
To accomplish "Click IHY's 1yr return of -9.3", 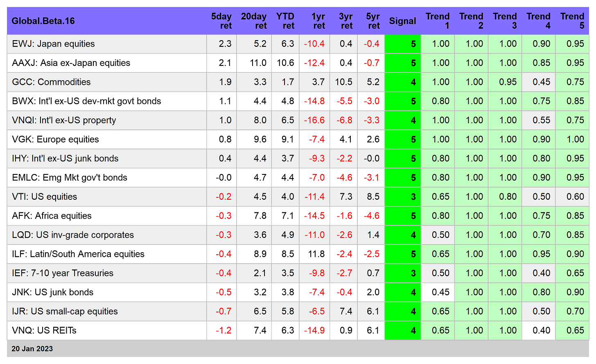I will [317, 158].
